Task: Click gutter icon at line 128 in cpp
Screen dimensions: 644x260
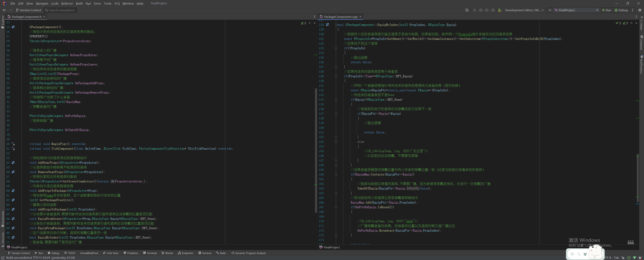Action: (x=327, y=25)
